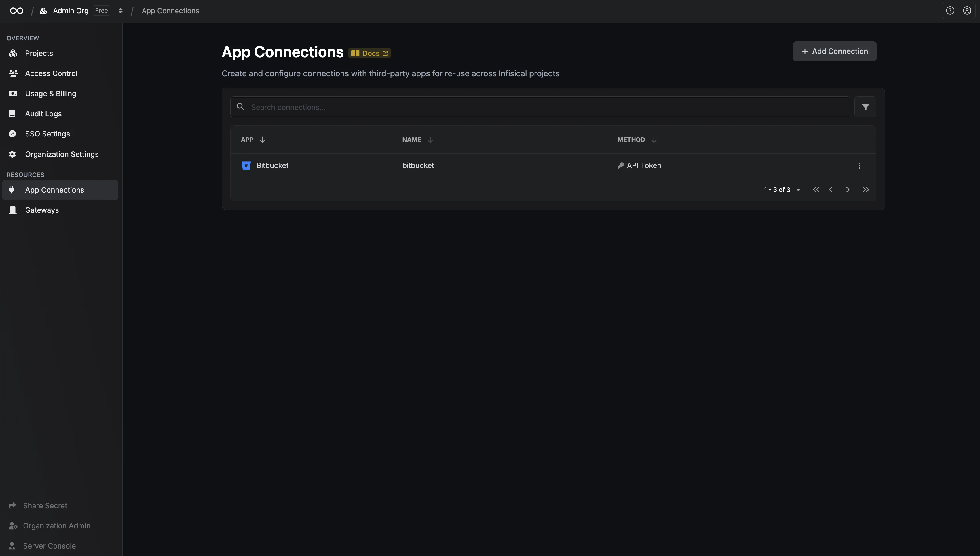The width and height of the screenshot is (980, 556).
Task: Click the Infisical infinity logo
Action: click(16, 11)
